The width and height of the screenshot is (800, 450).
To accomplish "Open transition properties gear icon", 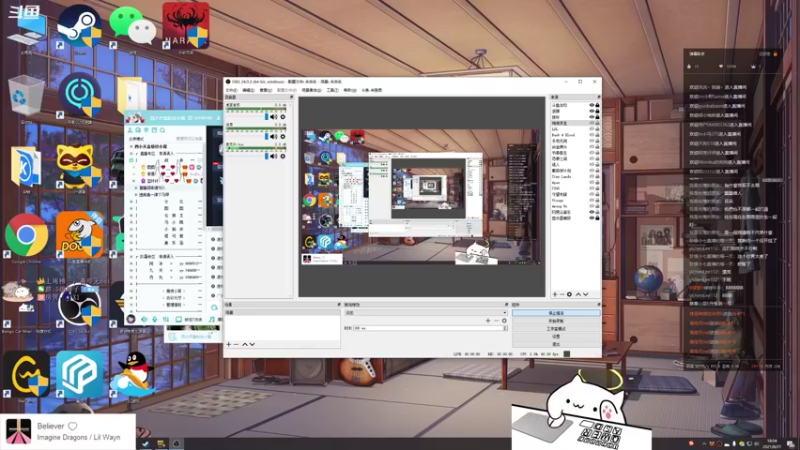I will pos(504,320).
